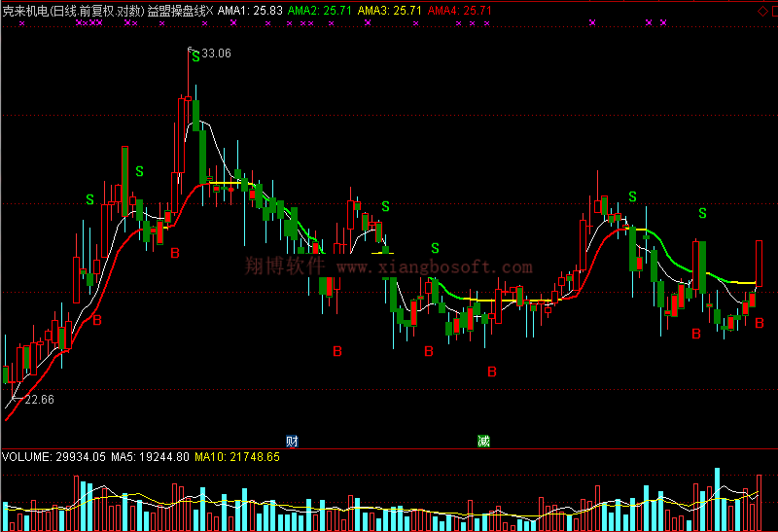Click the MA5: 19244.80 volume label
This screenshot has height=532, width=778.
tap(150, 456)
